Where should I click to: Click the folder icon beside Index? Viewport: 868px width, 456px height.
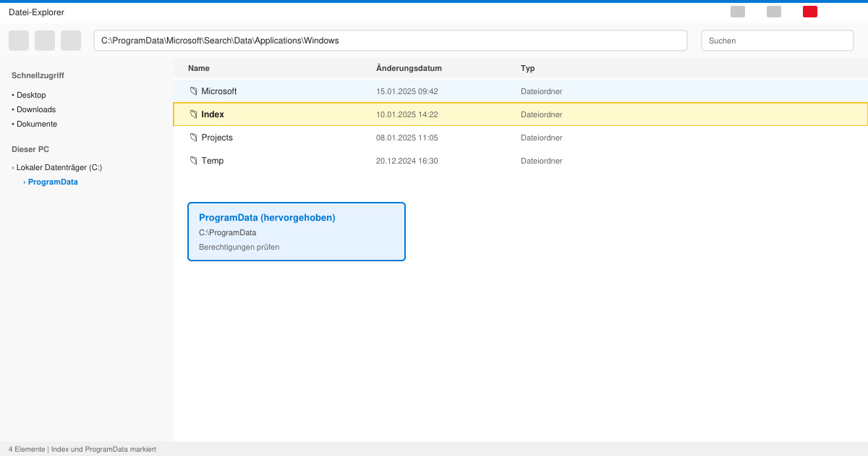click(x=193, y=114)
